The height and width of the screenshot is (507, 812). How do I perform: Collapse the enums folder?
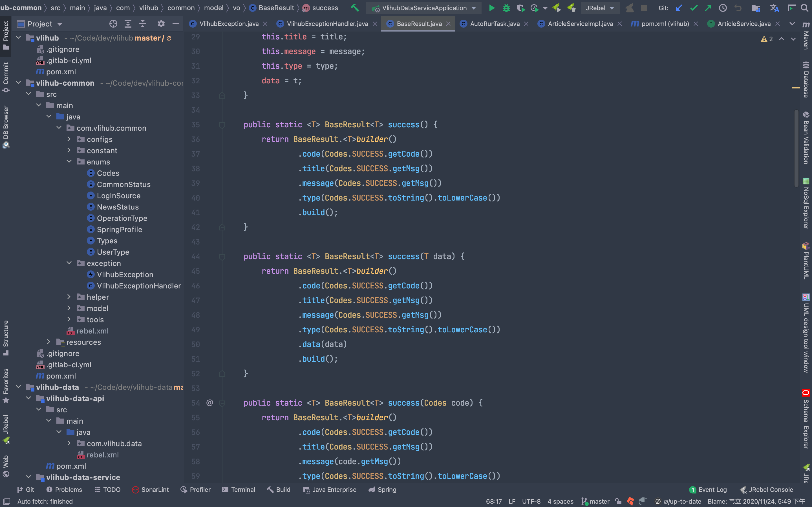pyautogui.click(x=69, y=162)
